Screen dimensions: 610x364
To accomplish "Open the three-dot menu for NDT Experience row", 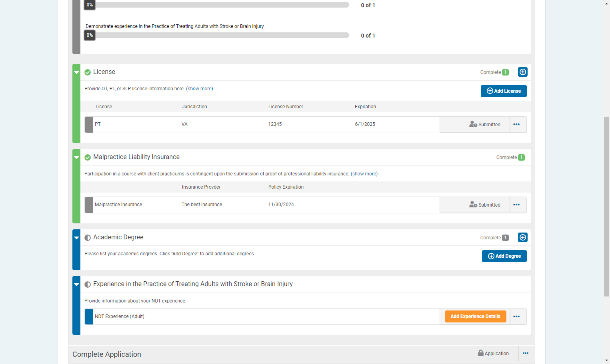I will click(516, 317).
